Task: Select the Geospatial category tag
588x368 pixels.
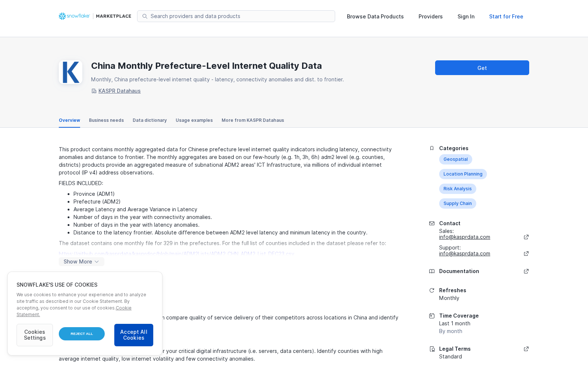Action: pyautogui.click(x=456, y=159)
